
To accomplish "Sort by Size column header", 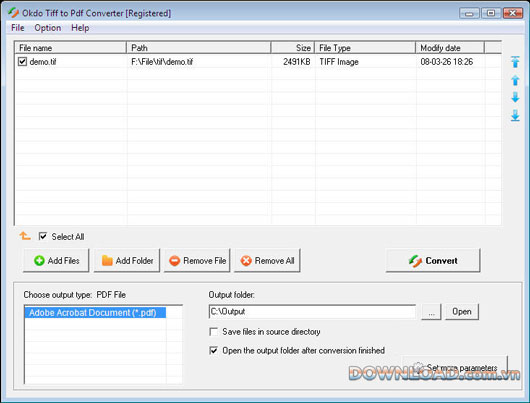I will coord(293,48).
